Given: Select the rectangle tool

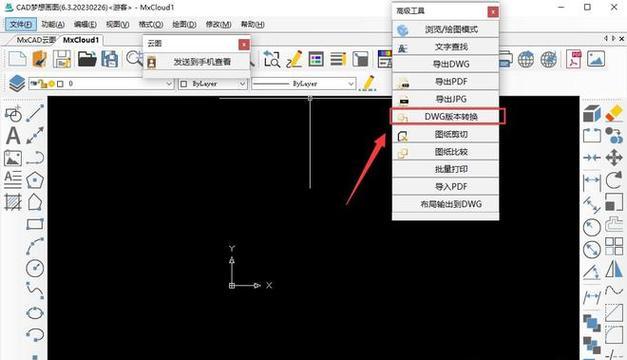Looking at the screenshot, I should pos(35,224).
